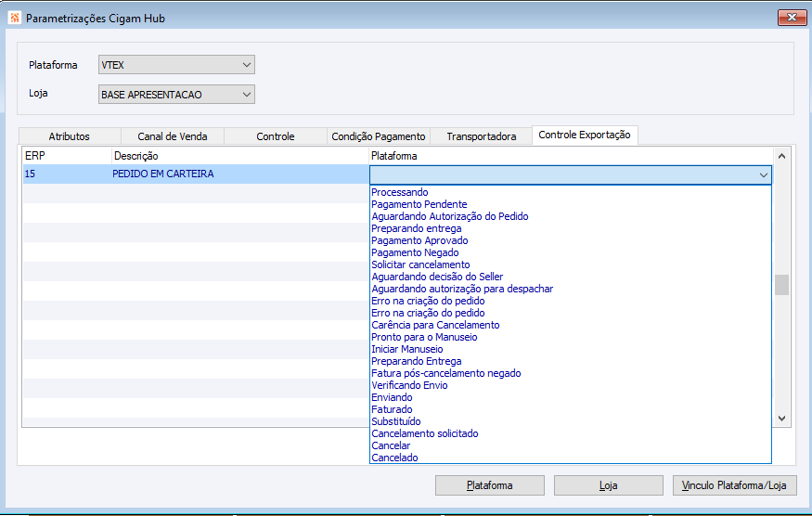Select 'Preparando entrega' option
812x516 pixels.
pos(417,228)
